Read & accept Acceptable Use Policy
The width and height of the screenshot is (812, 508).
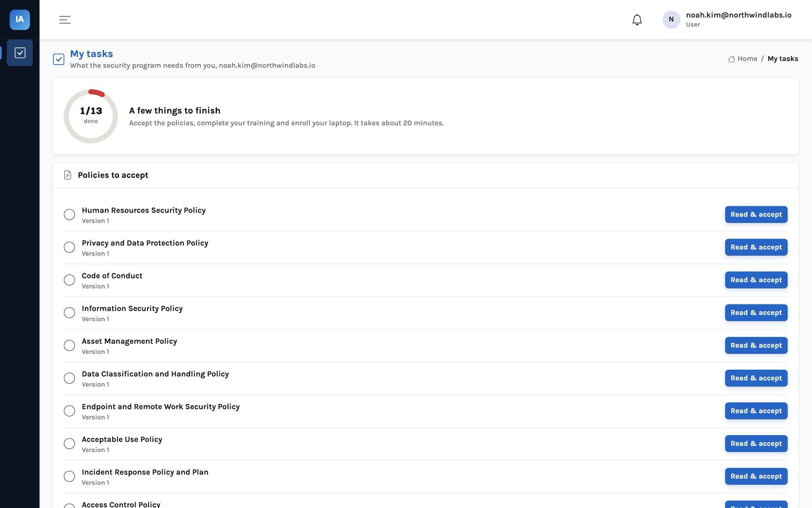click(x=756, y=443)
